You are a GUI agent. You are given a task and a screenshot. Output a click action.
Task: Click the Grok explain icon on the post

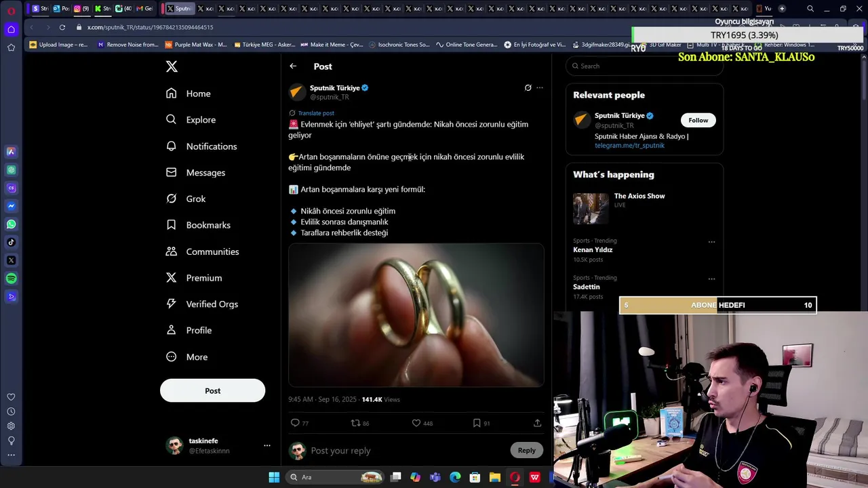tap(528, 87)
